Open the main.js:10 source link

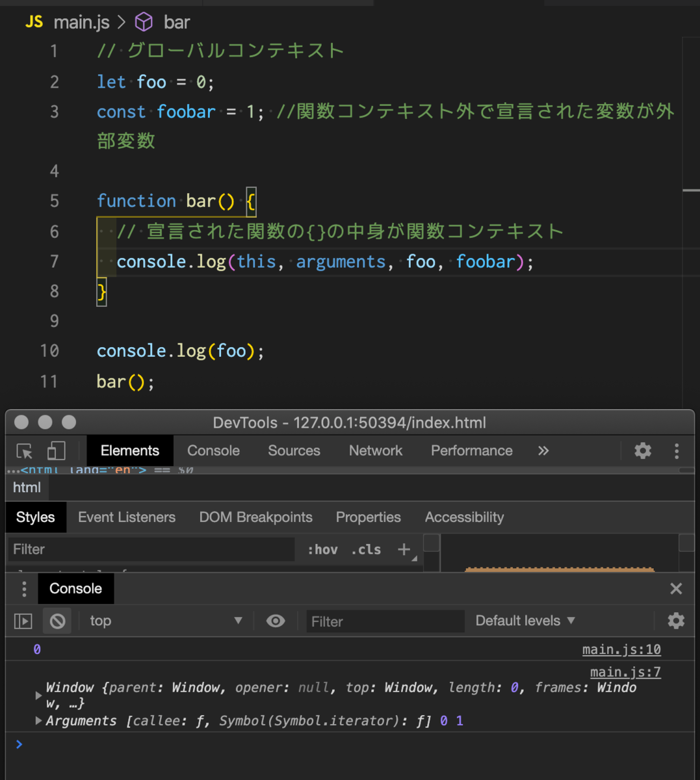click(x=621, y=649)
